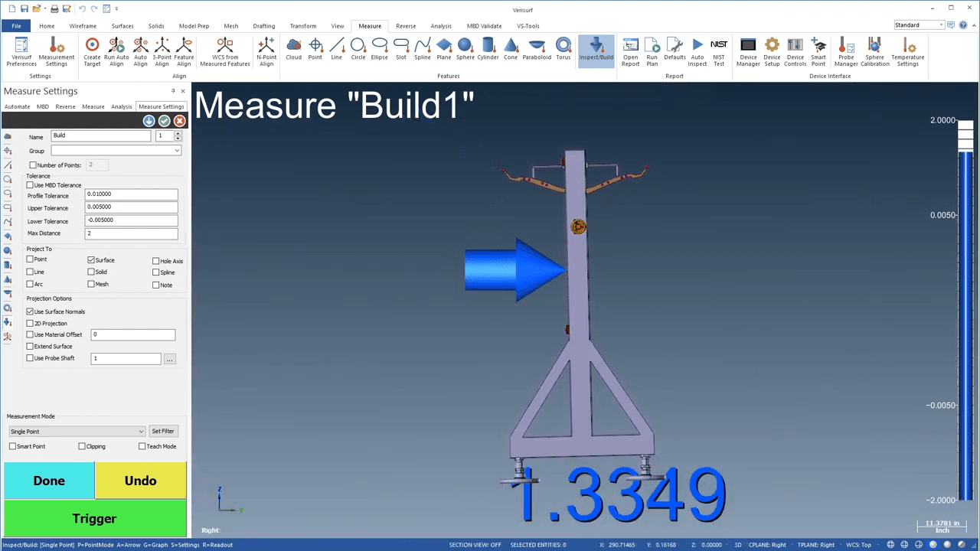Click Set Filter button

click(163, 432)
